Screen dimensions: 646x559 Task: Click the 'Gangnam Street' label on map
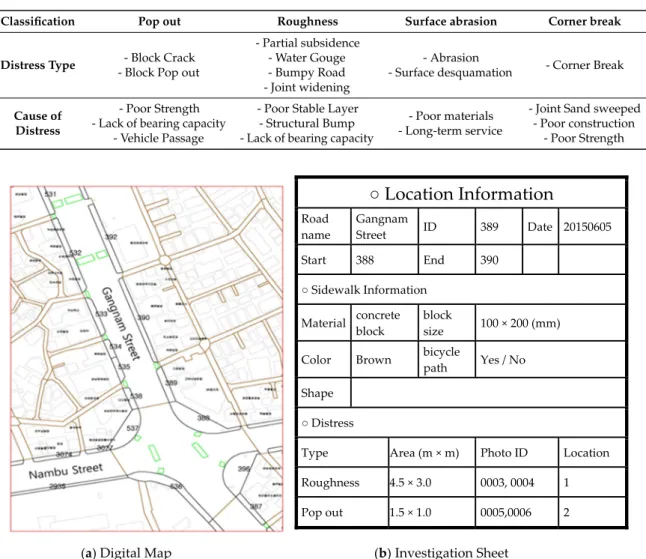[x=121, y=324]
